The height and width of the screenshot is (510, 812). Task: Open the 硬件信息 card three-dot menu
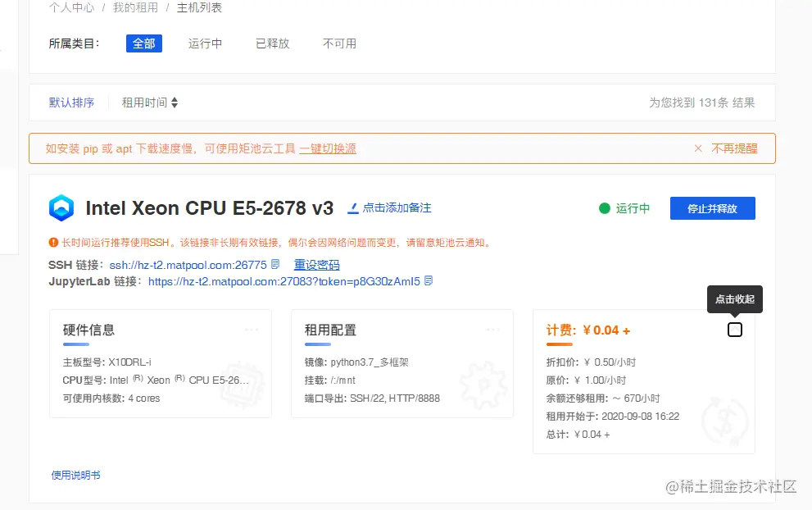tap(252, 330)
